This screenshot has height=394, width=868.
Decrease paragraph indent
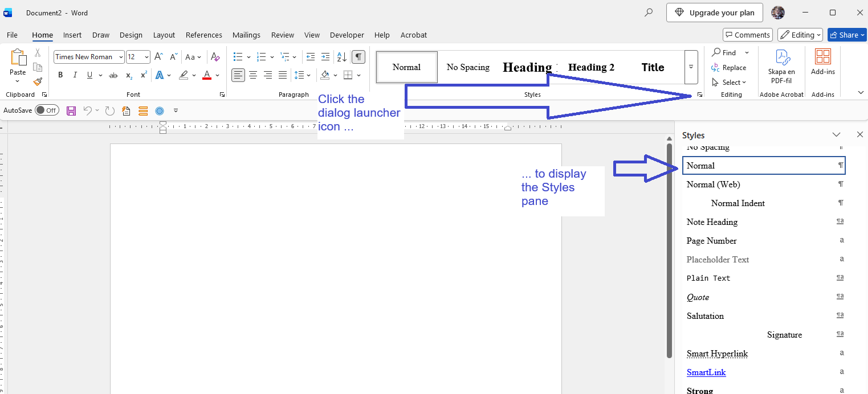(311, 57)
